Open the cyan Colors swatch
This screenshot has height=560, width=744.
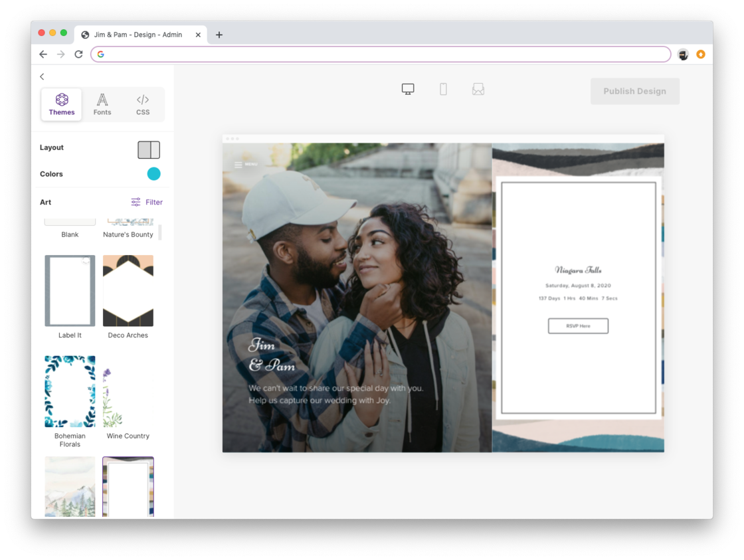pos(153,174)
